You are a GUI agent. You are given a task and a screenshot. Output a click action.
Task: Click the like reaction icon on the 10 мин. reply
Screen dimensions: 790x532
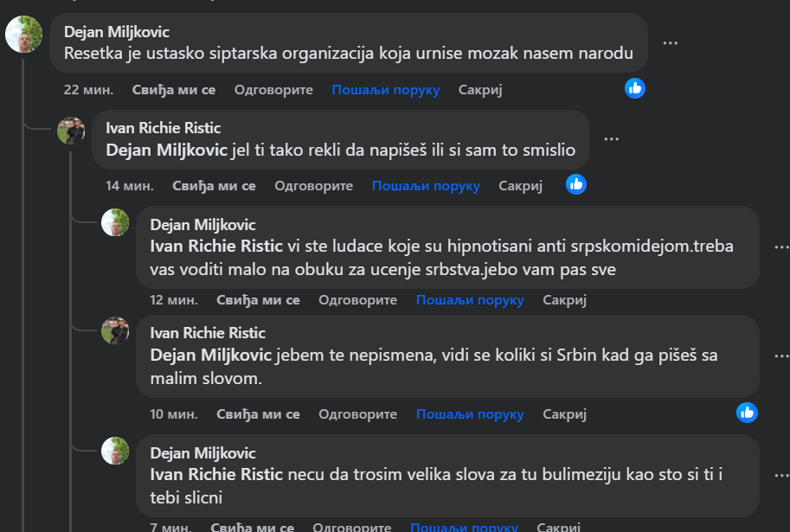pos(747,413)
